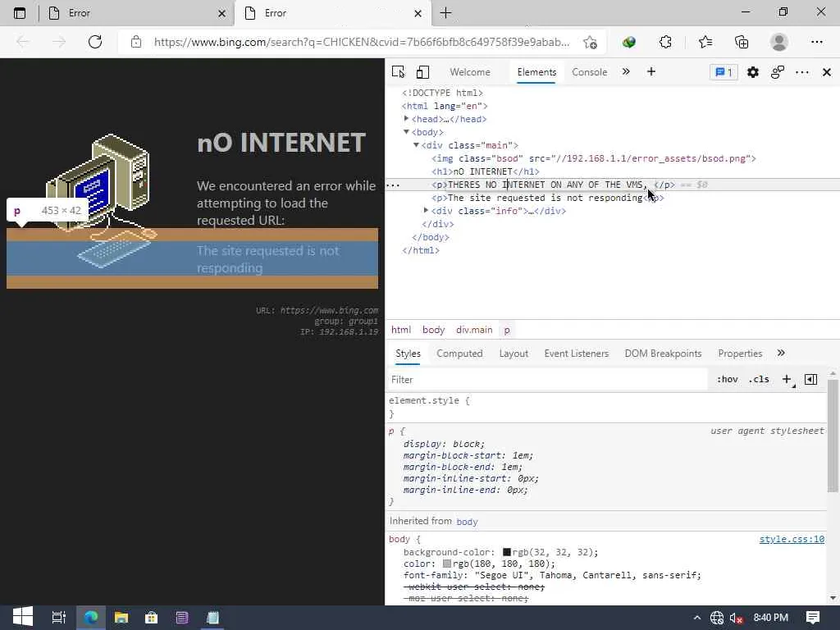Screen dimensions: 840x630
Task: Click the inherited from body link
Action: point(467,522)
